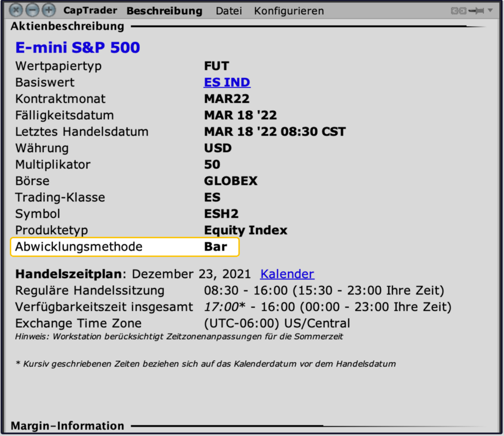
Task: Click the Abwicklungsmethode value Bar
Action: click(x=216, y=247)
